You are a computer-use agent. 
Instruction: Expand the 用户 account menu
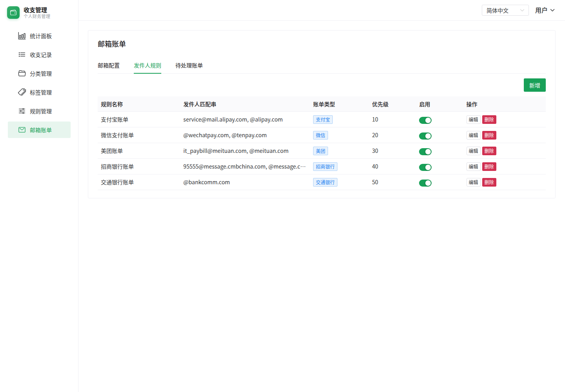545,10
